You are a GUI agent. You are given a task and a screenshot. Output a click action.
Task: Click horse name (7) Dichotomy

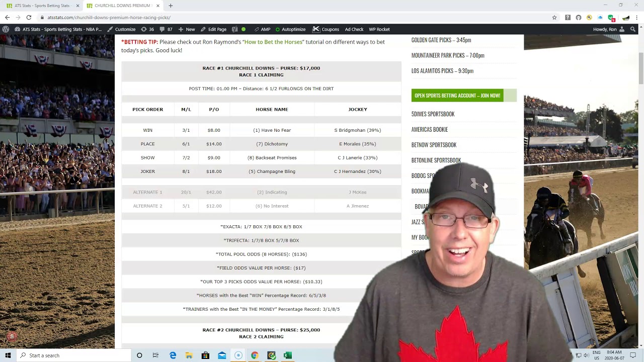(x=272, y=144)
